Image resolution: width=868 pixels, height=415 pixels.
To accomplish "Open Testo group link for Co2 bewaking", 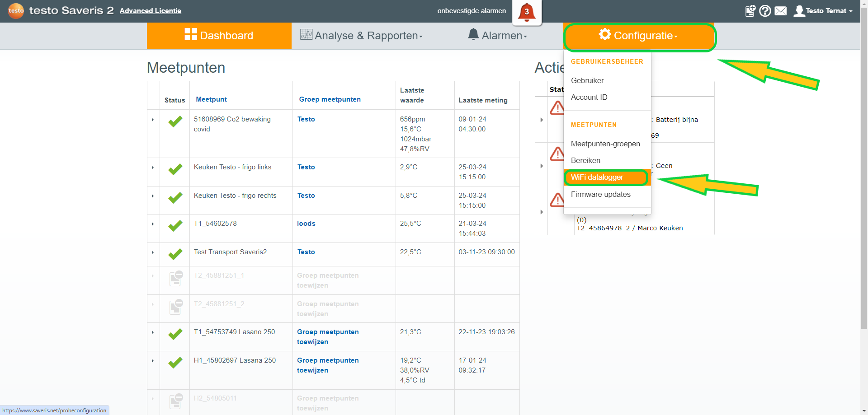I will [x=306, y=119].
